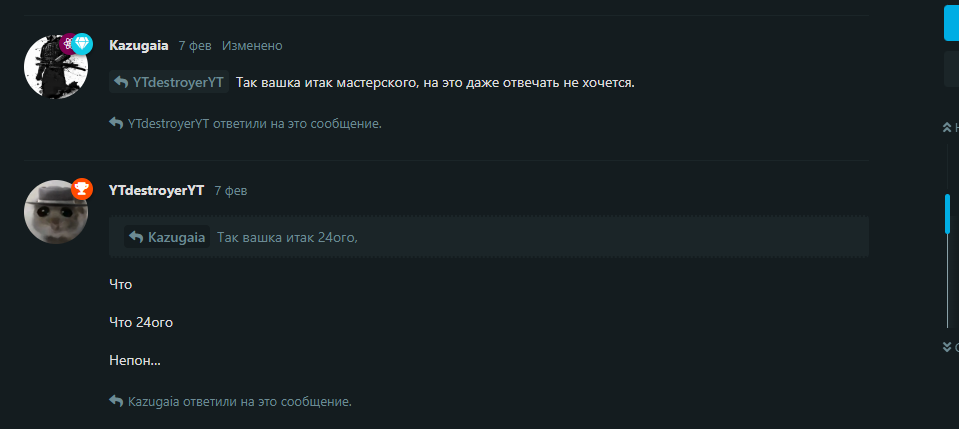Expand the quoted 'Так вашка итак 24ого' message

click(489, 236)
